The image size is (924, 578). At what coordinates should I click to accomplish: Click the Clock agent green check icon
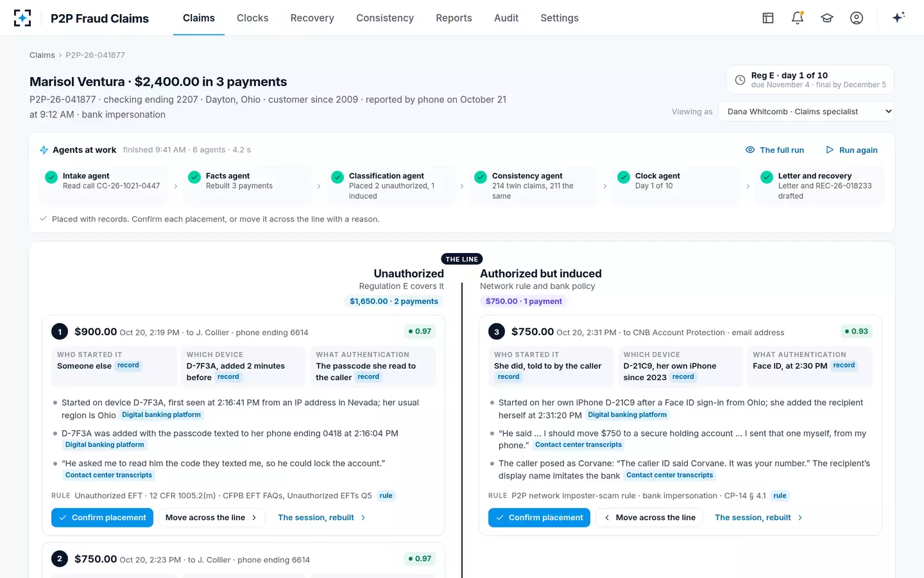coord(624,177)
